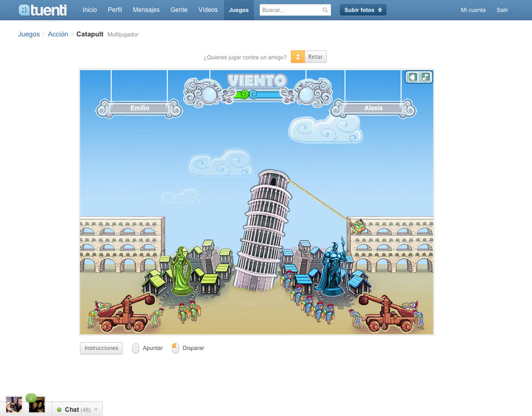Click the green goddess statue
532x416 pixels.
pyautogui.click(x=181, y=271)
